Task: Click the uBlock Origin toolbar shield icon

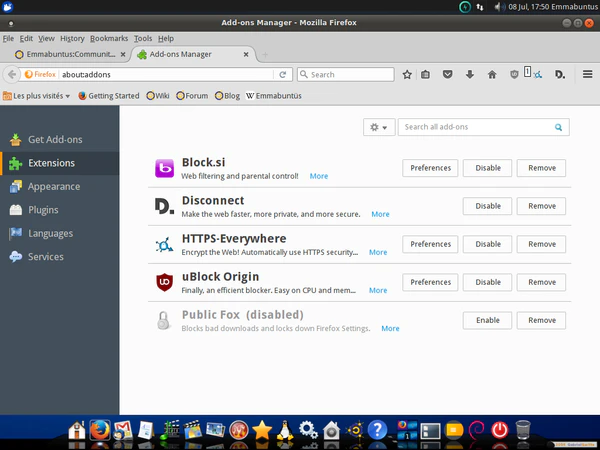Action: pyautogui.click(x=515, y=74)
